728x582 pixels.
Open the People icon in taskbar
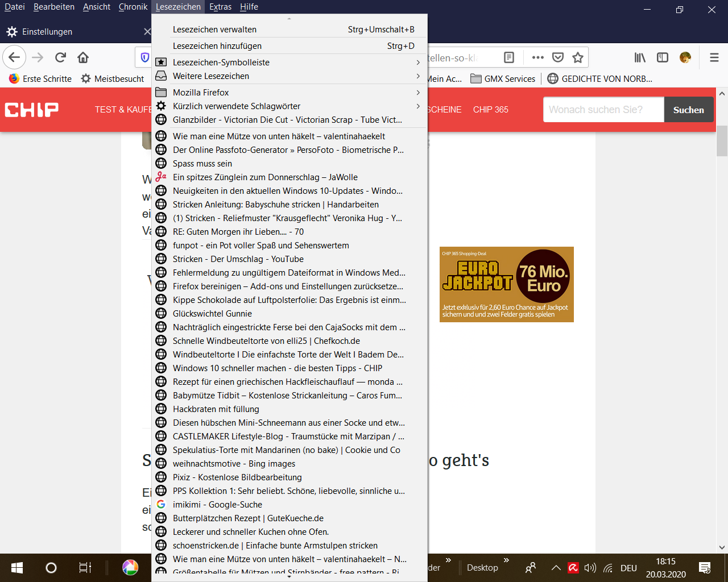coord(531,568)
